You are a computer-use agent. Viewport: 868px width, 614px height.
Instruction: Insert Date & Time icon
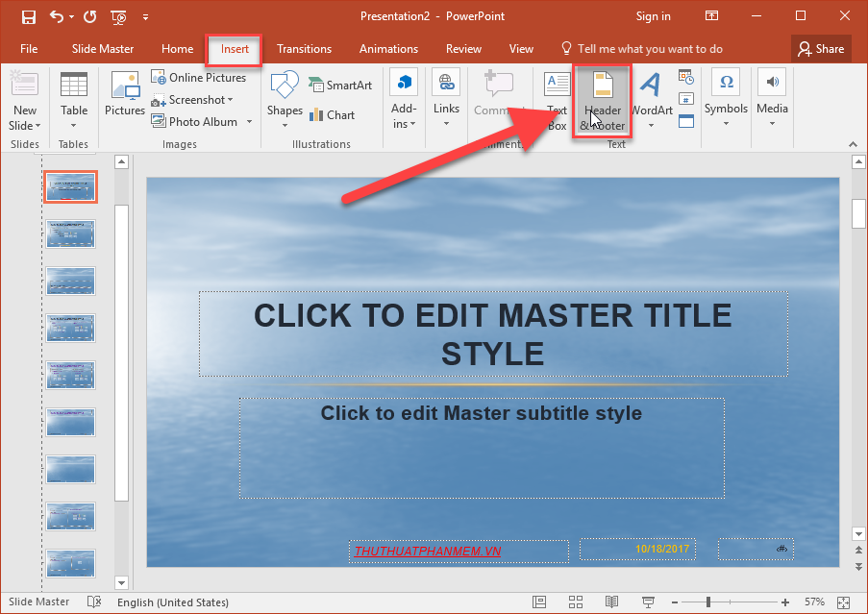[x=686, y=78]
